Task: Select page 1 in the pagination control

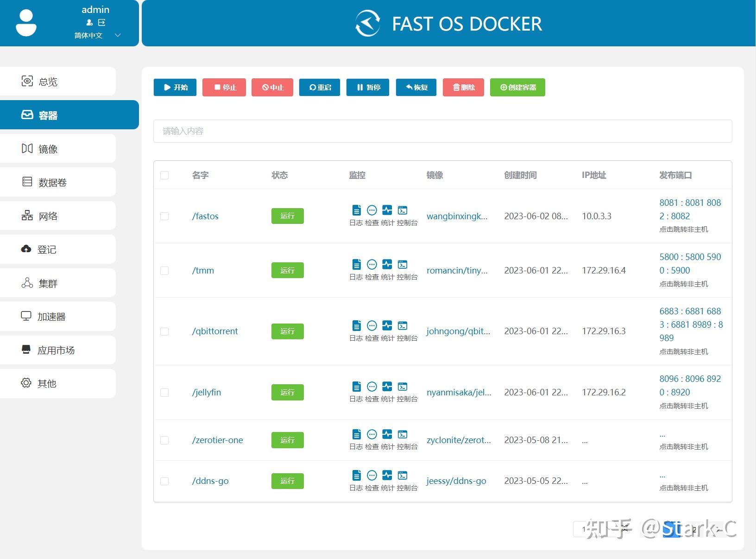Action: (x=584, y=529)
